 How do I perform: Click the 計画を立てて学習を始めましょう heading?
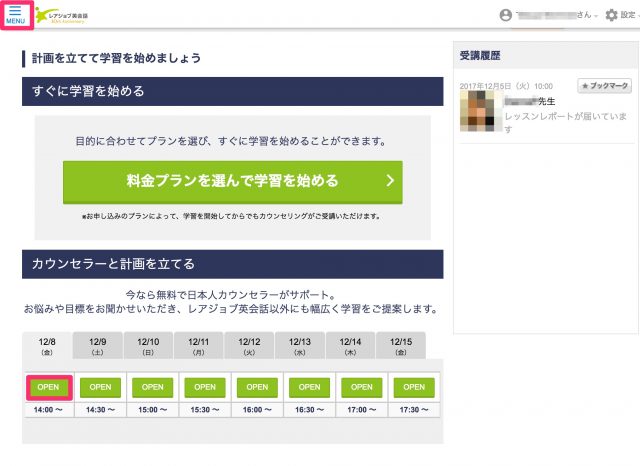pos(116,58)
